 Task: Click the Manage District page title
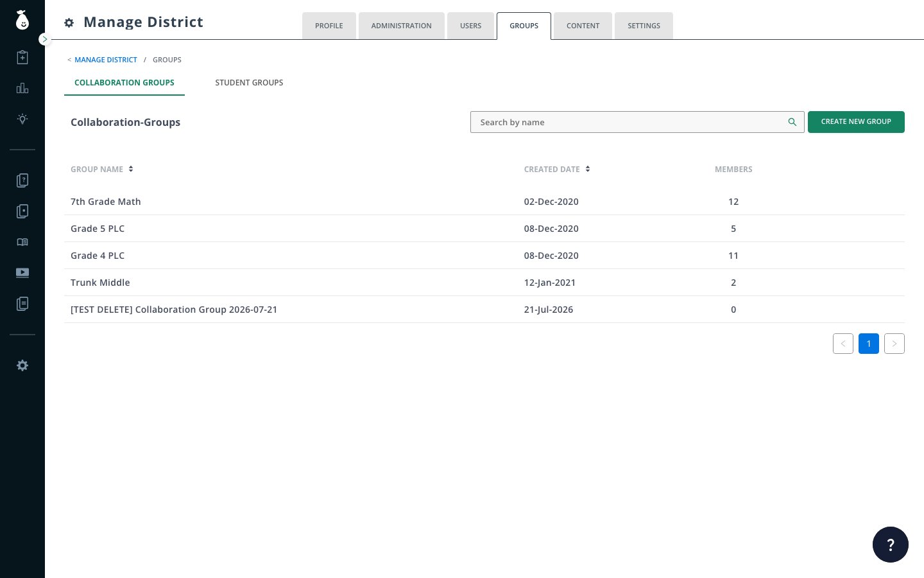[143, 22]
